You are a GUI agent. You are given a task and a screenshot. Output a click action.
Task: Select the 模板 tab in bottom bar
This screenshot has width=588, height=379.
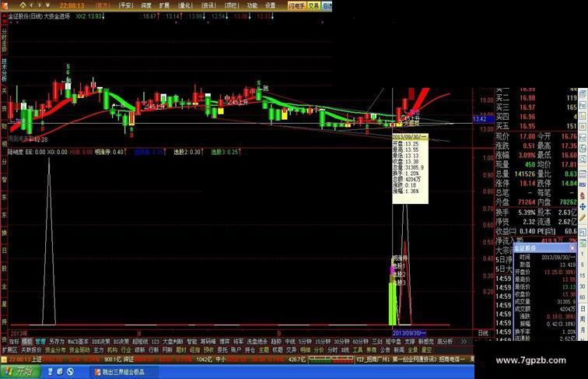coord(27,342)
